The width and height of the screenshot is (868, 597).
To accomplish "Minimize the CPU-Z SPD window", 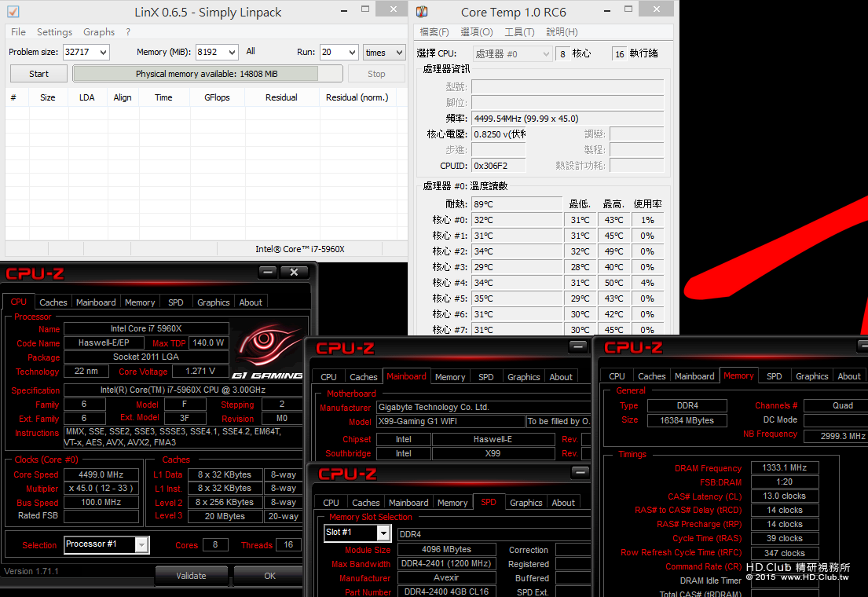I will click(x=580, y=472).
